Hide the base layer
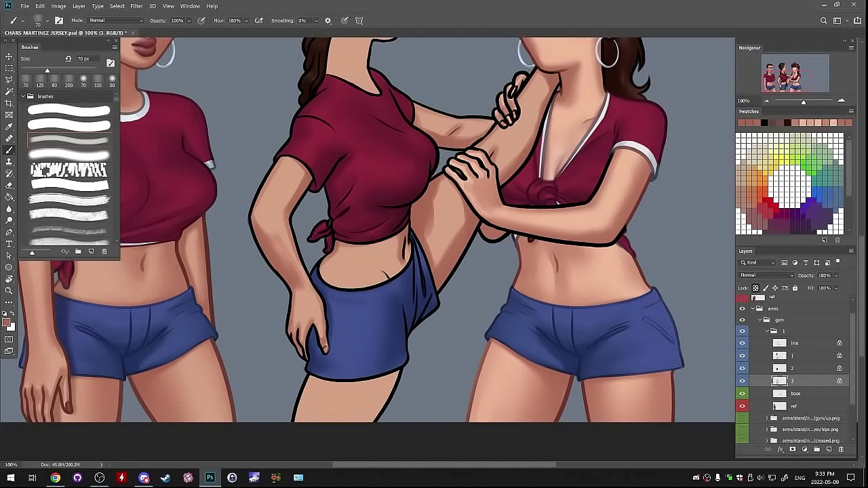This screenshot has height=488, width=868. 742,393
